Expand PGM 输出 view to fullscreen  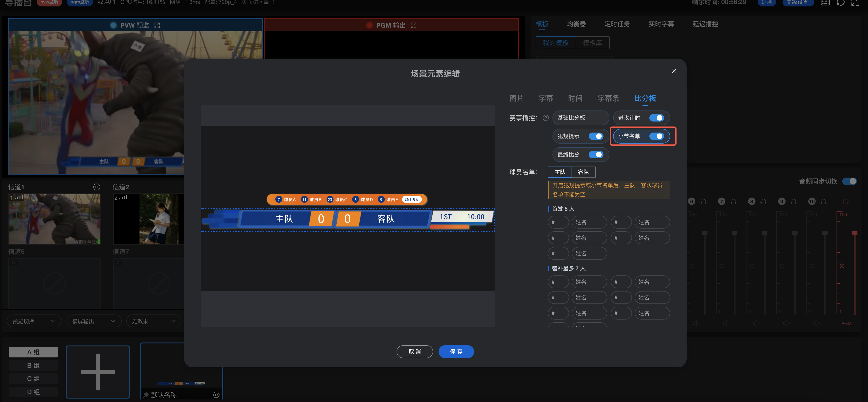(x=413, y=25)
